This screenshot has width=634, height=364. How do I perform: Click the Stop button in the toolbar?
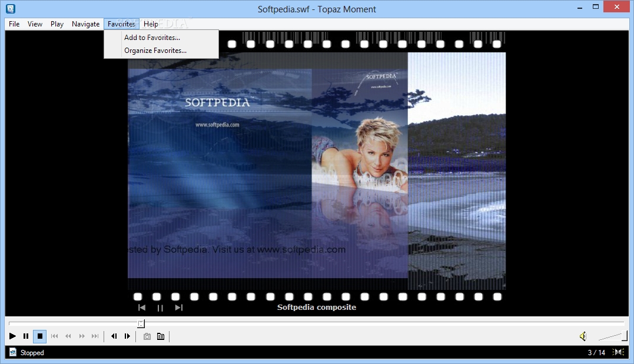[x=39, y=336]
